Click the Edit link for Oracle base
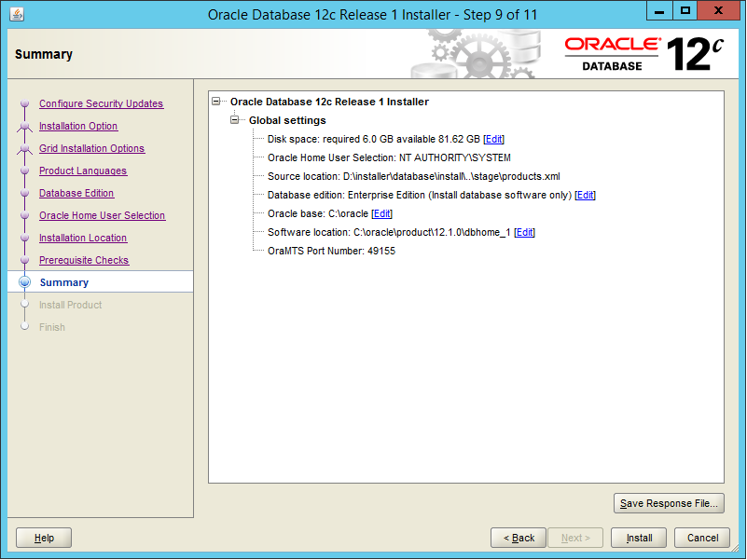This screenshot has width=747, height=560. click(x=381, y=213)
